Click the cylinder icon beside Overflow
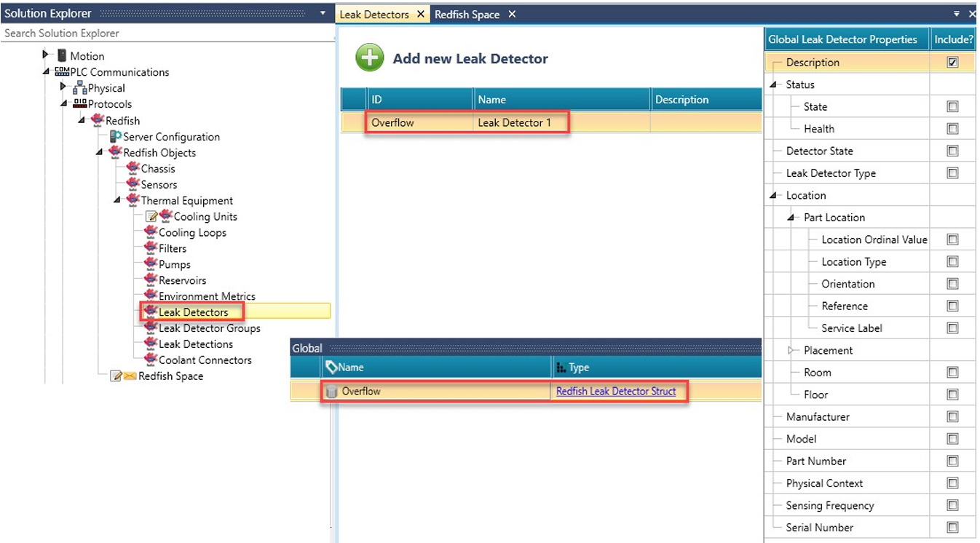The width and height of the screenshot is (980, 543). point(332,392)
